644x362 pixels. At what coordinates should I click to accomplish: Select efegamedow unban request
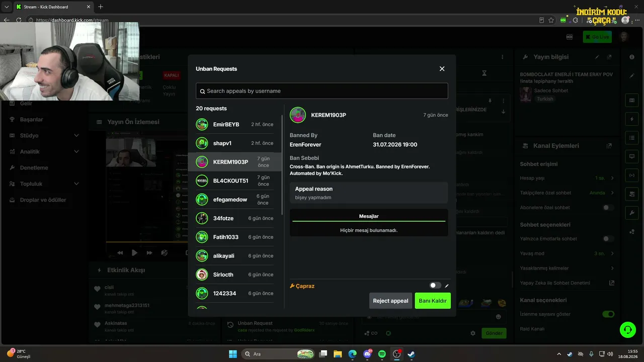234,199
